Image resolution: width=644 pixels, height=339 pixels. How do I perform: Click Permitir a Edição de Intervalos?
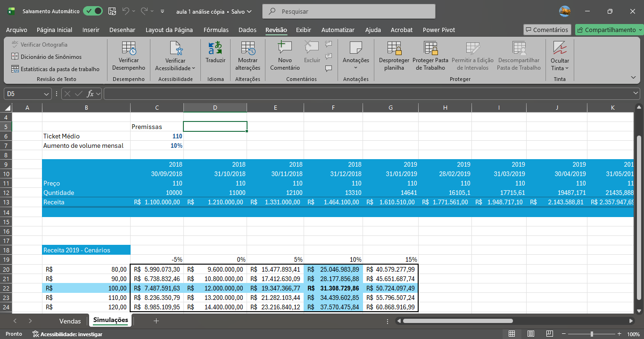[x=472, y=56]
